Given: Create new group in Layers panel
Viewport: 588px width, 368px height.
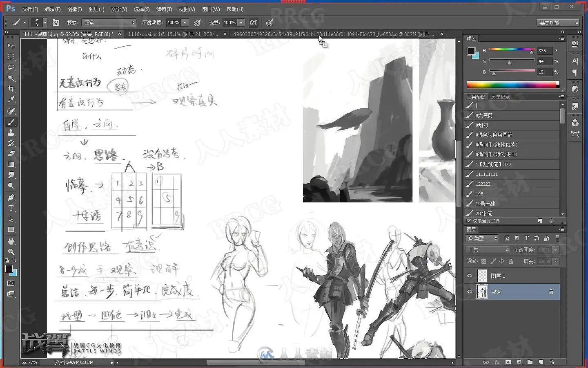Looking at the screenshot, I should [530, 362].
